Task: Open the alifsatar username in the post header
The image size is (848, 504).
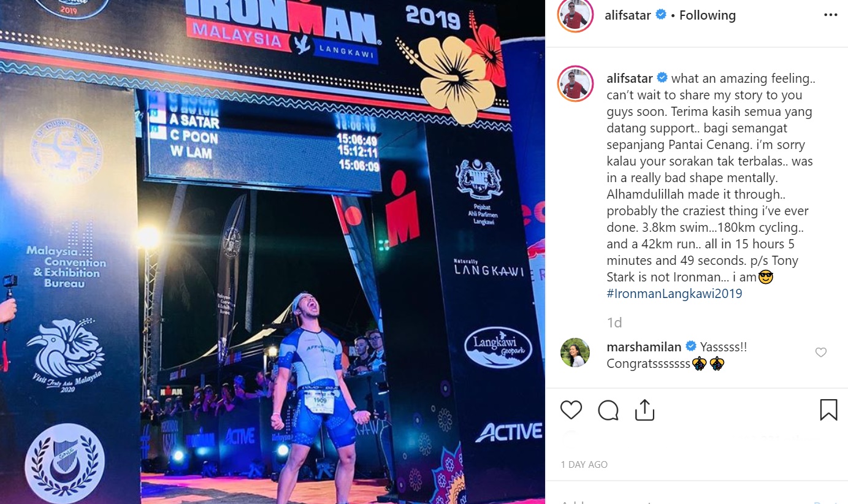Action: (x=627, y=15)
